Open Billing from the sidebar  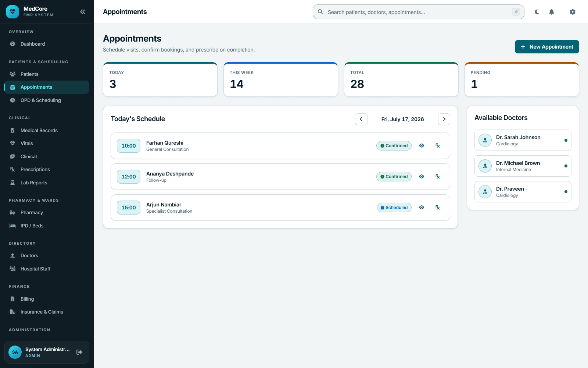(x=47, y=299)
